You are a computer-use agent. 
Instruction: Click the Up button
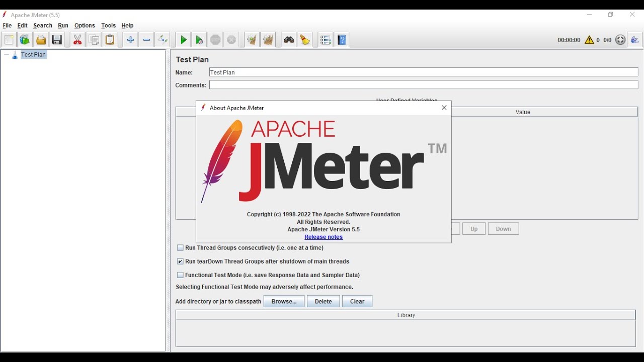click(474, 229)
